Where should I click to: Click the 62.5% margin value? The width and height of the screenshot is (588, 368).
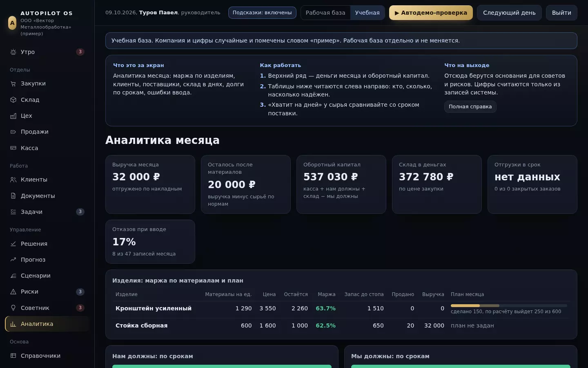coord(325,325)
